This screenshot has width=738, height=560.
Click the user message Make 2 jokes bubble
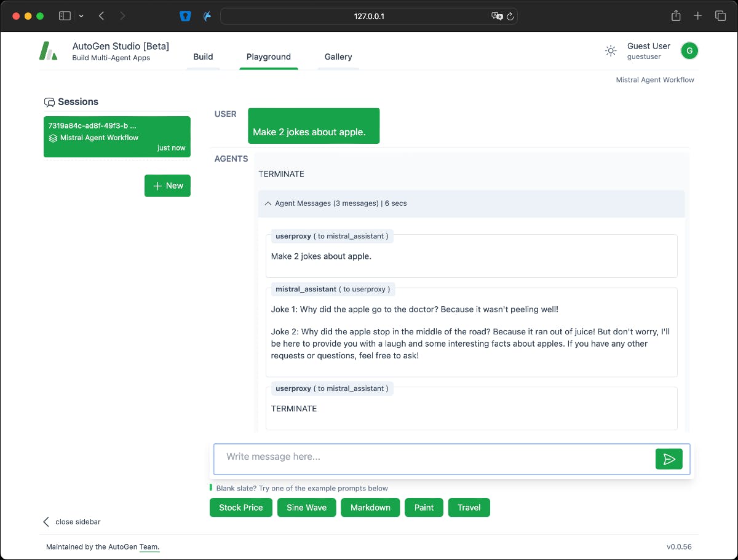(x=314, y=126)
